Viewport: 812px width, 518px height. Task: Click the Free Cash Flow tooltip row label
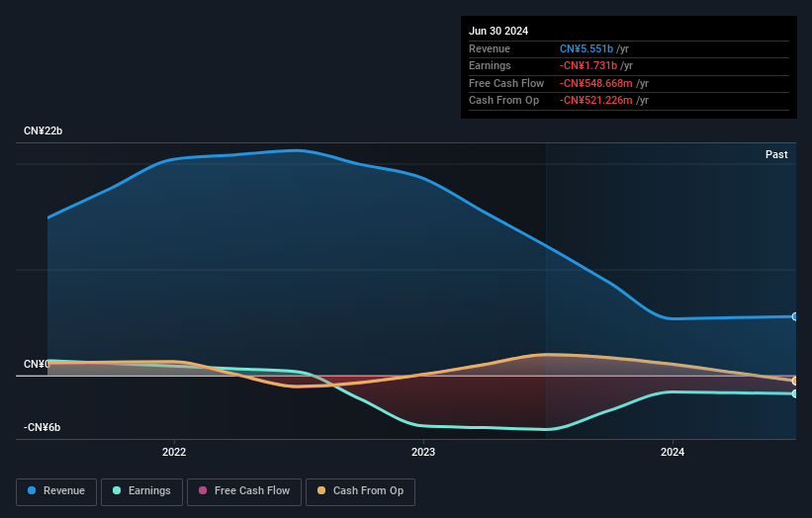coord(506,83)
